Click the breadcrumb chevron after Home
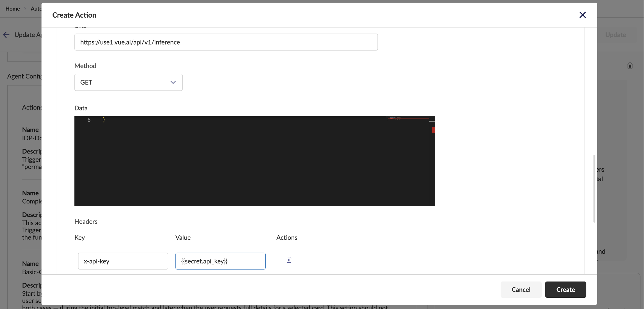Screen dimensions: 644x309 (x=25, y=9)
